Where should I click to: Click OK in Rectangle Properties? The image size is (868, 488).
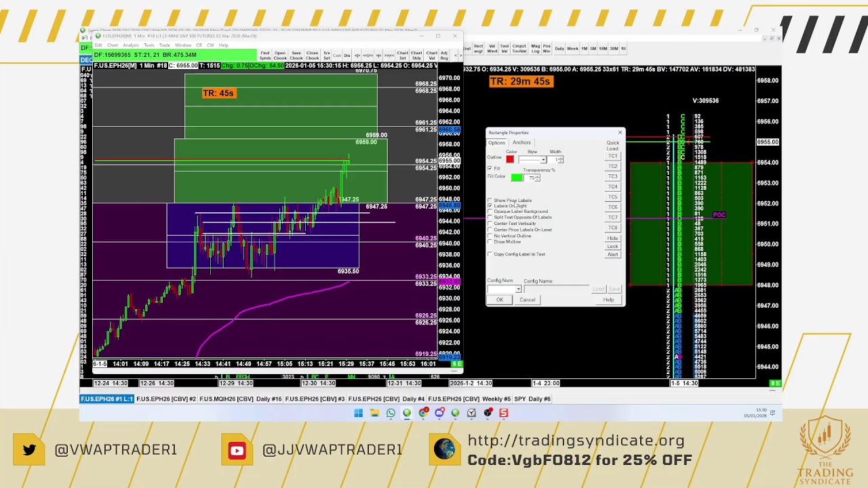[x=500, y=300]
